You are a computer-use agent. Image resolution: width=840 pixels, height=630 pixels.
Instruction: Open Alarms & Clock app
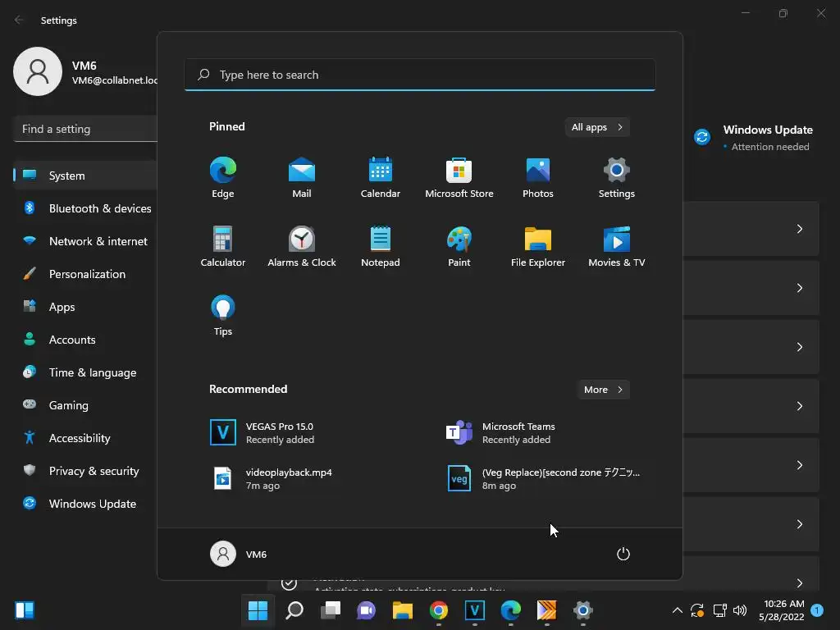point(302,246)
